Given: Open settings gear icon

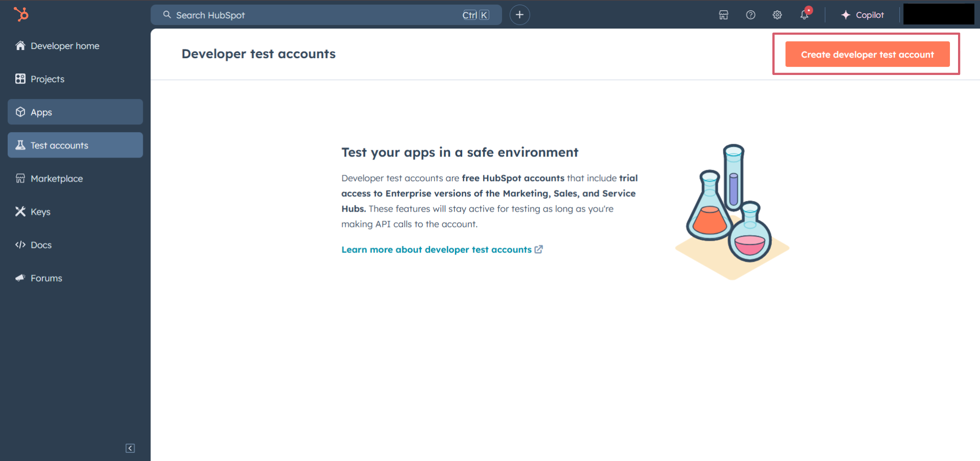Looking at the screenshot, I should point(777,15).
